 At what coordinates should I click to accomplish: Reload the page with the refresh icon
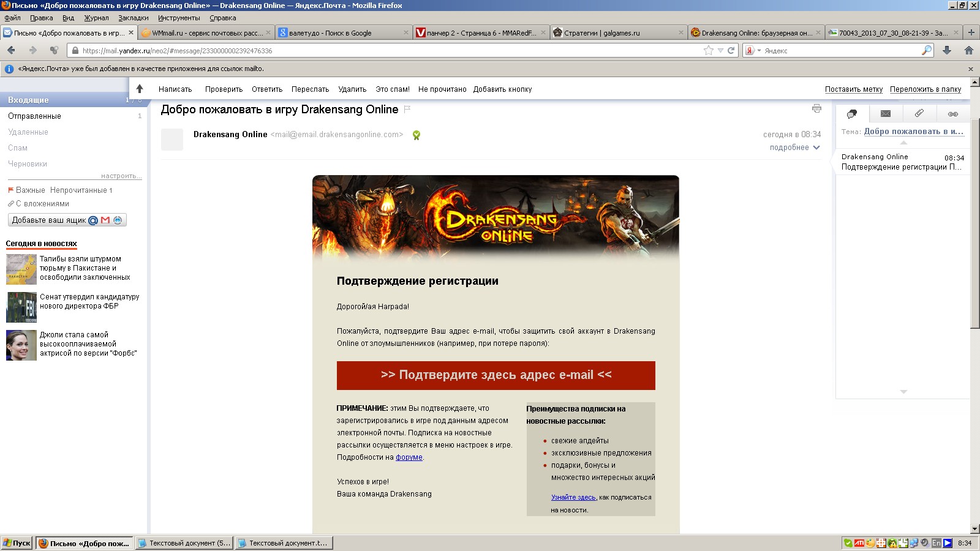click(731, 50)
